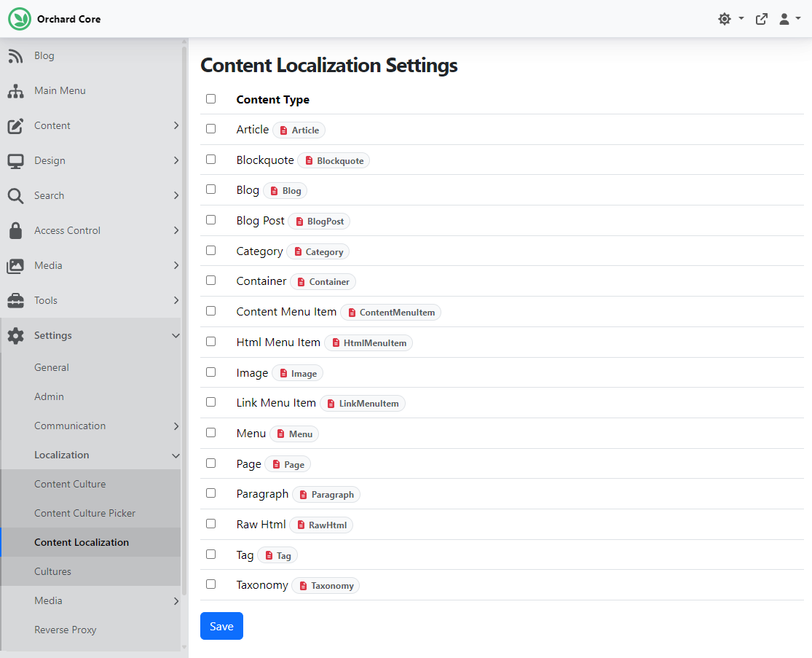Expand the Design sidebar chevron
The width and height of the screenshot is (812, 658).
176,160
